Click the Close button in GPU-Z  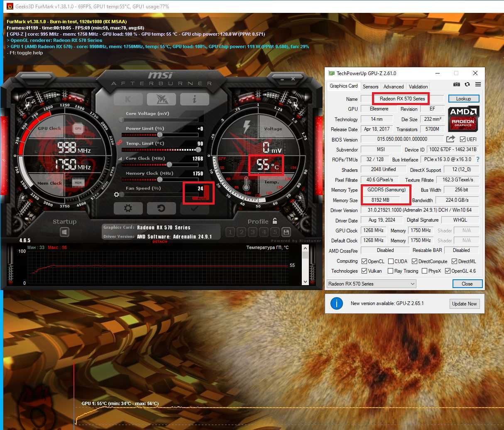pos(467,283)
